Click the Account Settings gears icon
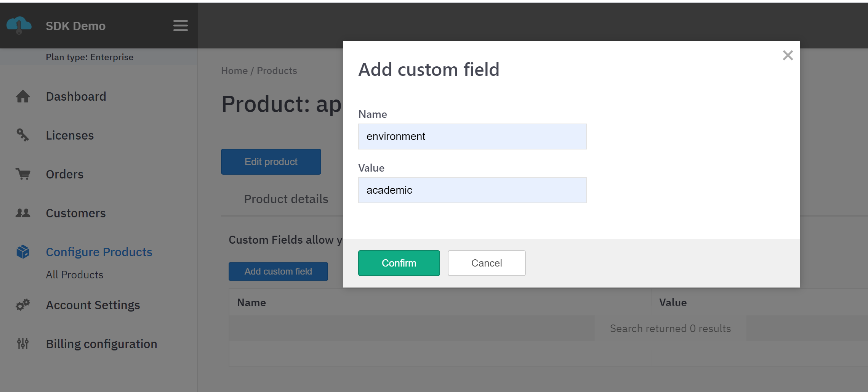 (23, 305)
